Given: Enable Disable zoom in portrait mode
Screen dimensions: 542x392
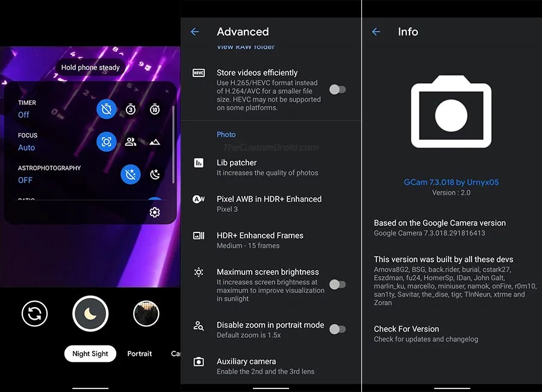Looking at the screenshot, I should [337, 329].
